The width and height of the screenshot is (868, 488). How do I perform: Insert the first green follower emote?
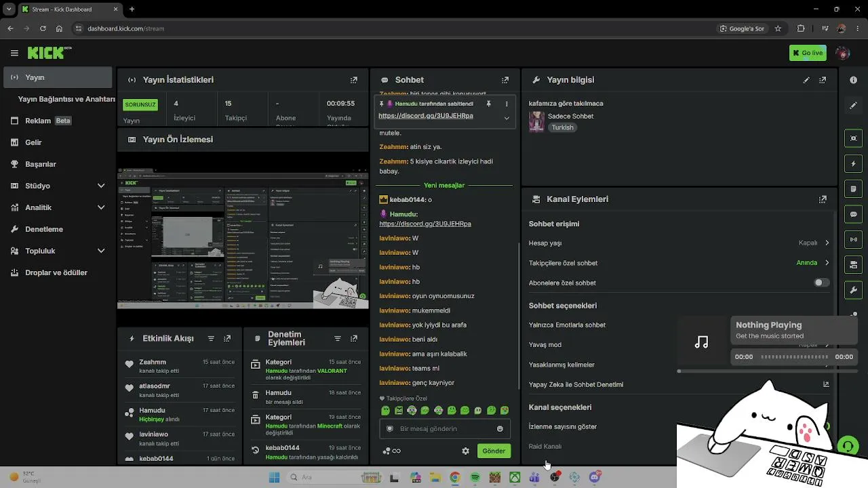(385, 411)
